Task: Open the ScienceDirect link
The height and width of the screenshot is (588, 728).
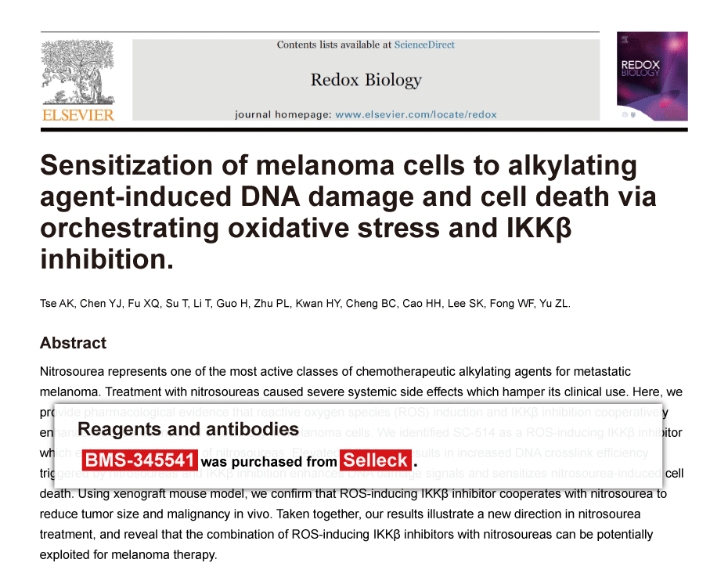Action: (424, 45)
